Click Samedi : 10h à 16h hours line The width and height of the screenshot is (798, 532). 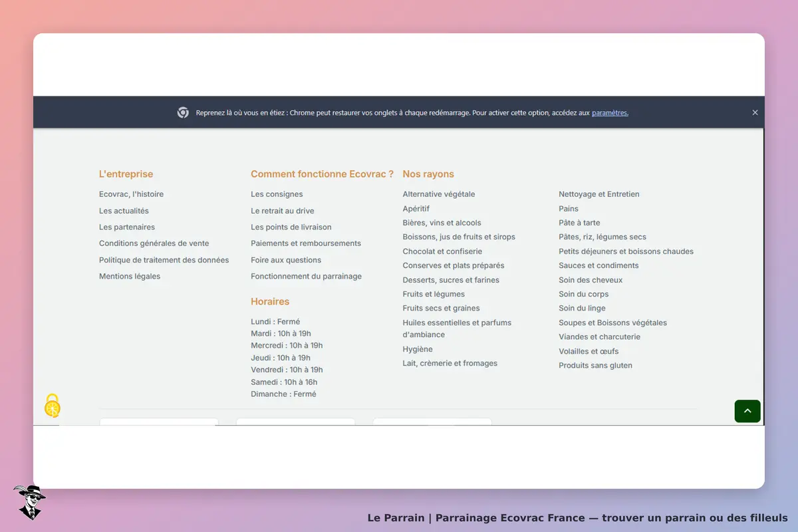pyautogui.click(x=284, y=382)
